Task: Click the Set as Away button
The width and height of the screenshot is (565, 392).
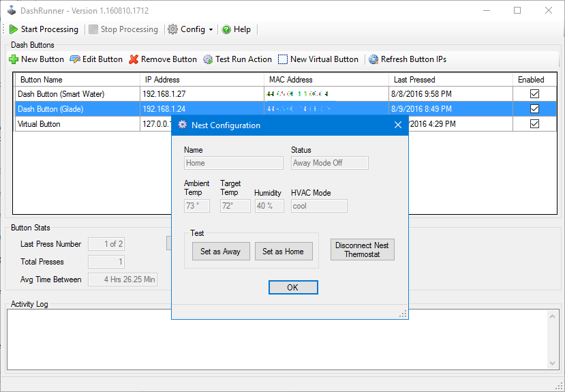Action: [x=221, y=252]
